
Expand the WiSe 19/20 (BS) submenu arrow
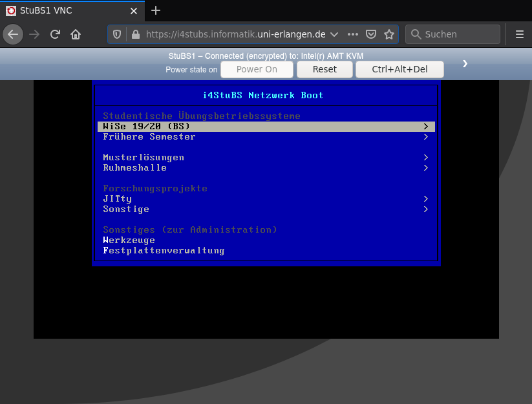tap(426, 127)
